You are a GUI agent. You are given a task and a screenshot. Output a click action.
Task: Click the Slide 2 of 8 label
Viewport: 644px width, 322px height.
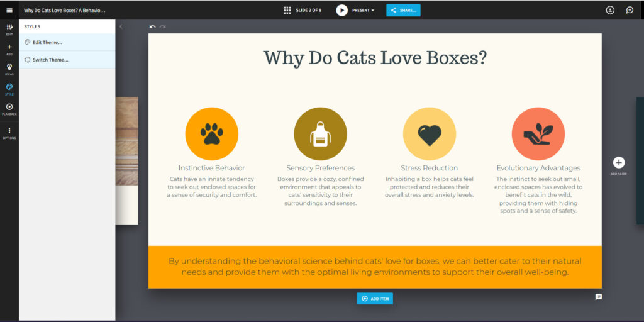point(308,10)
